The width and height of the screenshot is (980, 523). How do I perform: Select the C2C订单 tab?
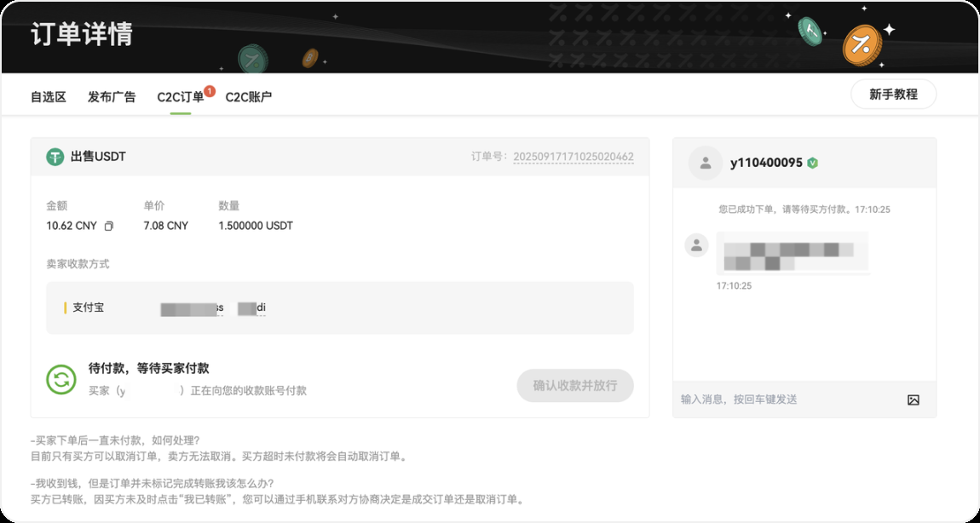click(x=181, y=97)
